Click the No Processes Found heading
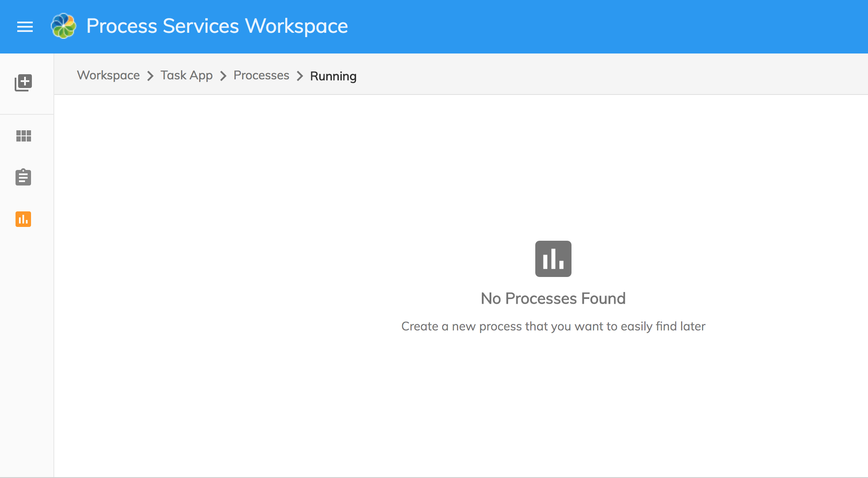This screenshot has height=478, width=868. (x=553, y=299)
